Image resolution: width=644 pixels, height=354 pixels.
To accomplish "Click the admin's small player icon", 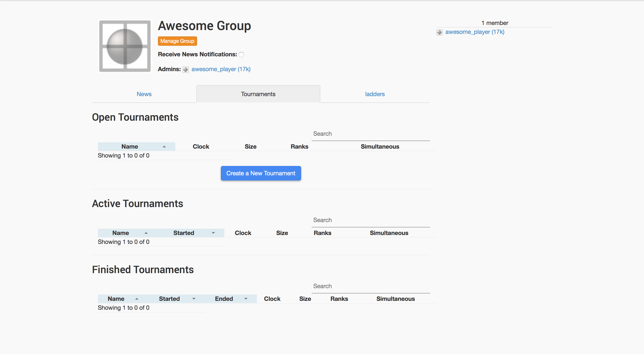I will (x=185, y=69).
